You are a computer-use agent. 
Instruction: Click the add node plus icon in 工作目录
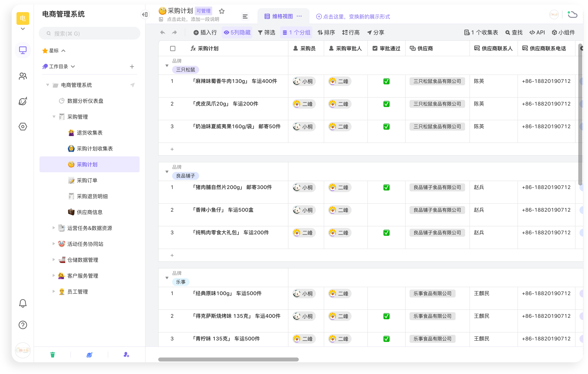(x=132, y=67)
